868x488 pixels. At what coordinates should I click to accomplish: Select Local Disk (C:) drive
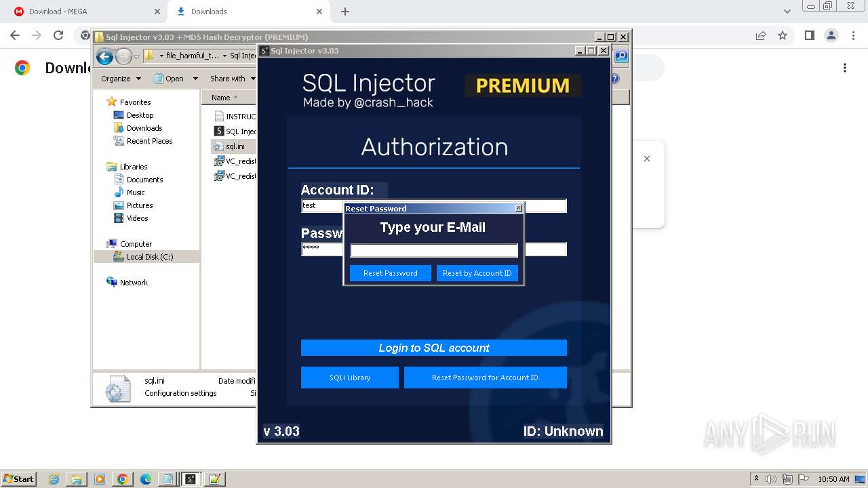click(149, 257)
